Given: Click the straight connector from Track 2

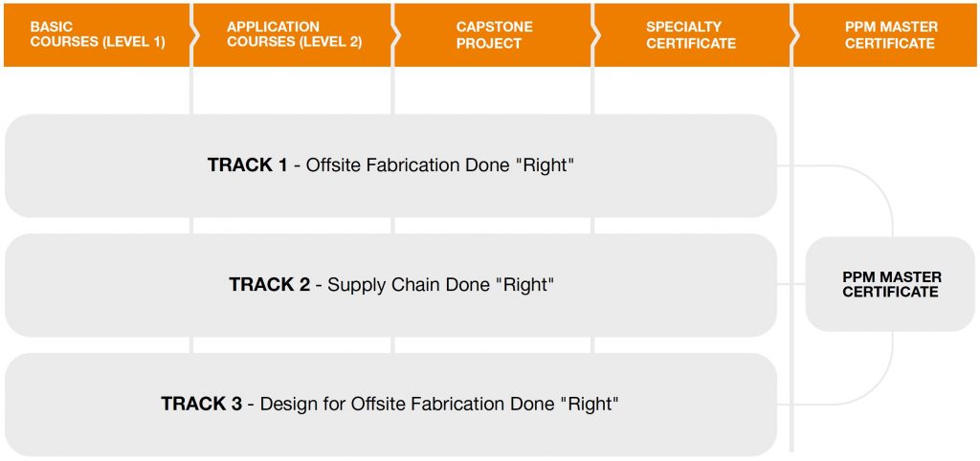Looking at the screenshot, I should pyautogui.click(x=791, y=284).
